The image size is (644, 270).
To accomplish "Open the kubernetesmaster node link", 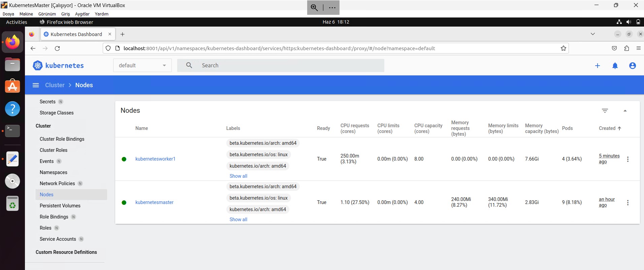I will (154, 202).
